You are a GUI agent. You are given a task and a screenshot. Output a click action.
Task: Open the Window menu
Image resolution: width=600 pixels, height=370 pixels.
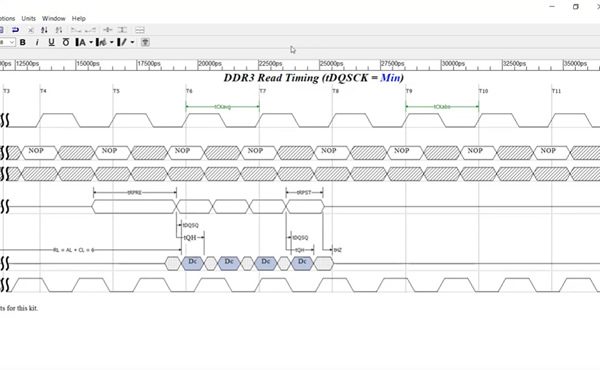(54, 18)
